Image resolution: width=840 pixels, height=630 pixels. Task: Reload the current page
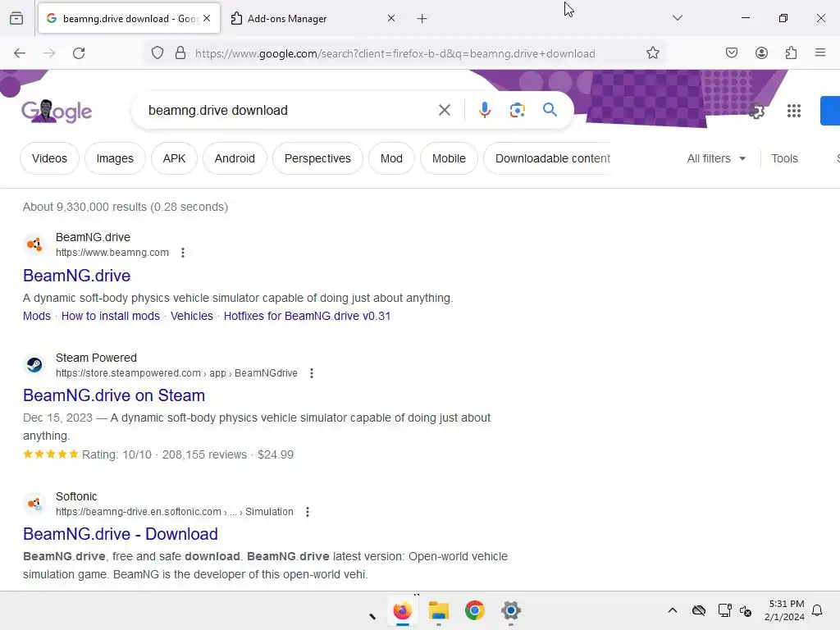[x=79, y=53]
